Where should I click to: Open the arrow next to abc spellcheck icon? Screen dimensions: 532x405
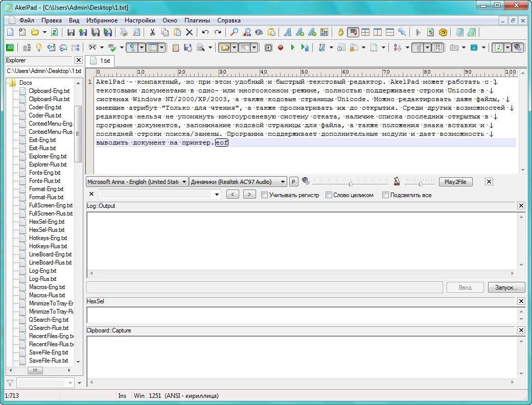[x=122, y=47]
